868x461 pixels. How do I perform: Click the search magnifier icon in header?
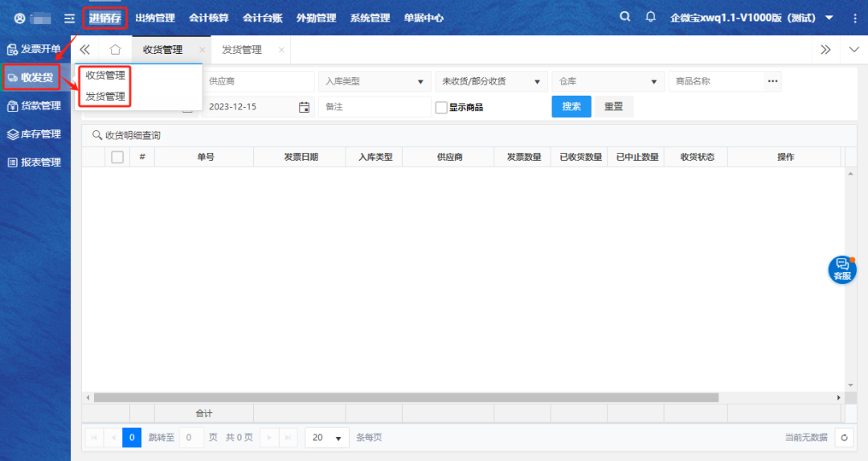(625, 17)
